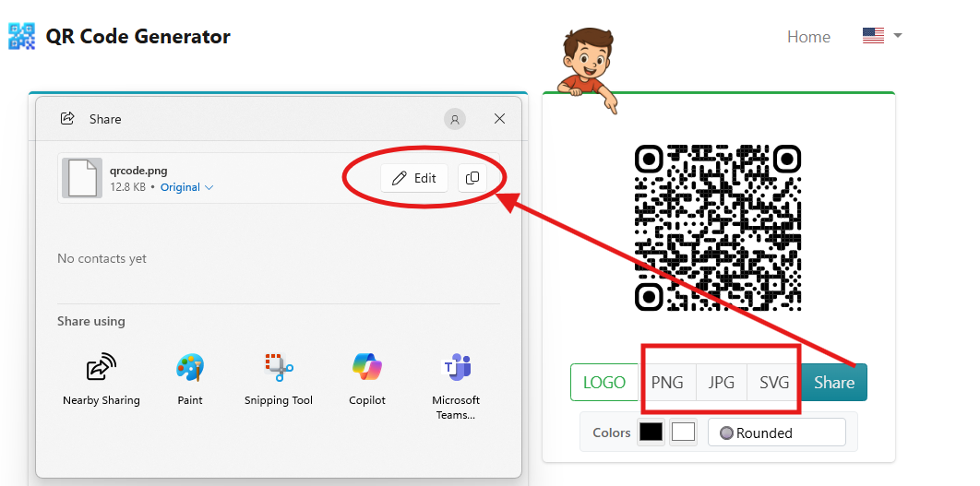Click the generated QR code image
Viewport: 980px width, 486px height.
pos(718,228)
